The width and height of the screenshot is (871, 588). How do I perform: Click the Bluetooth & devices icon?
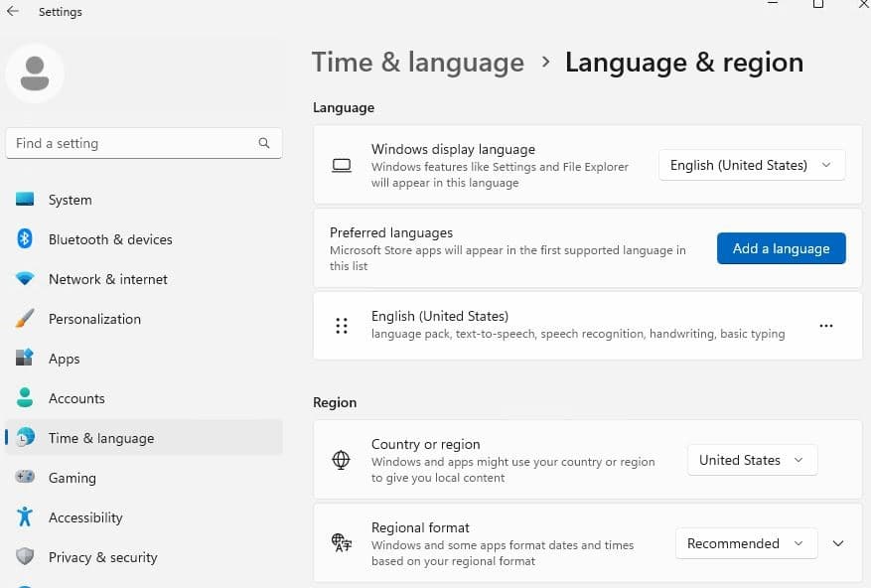click(x=25, y=239)
